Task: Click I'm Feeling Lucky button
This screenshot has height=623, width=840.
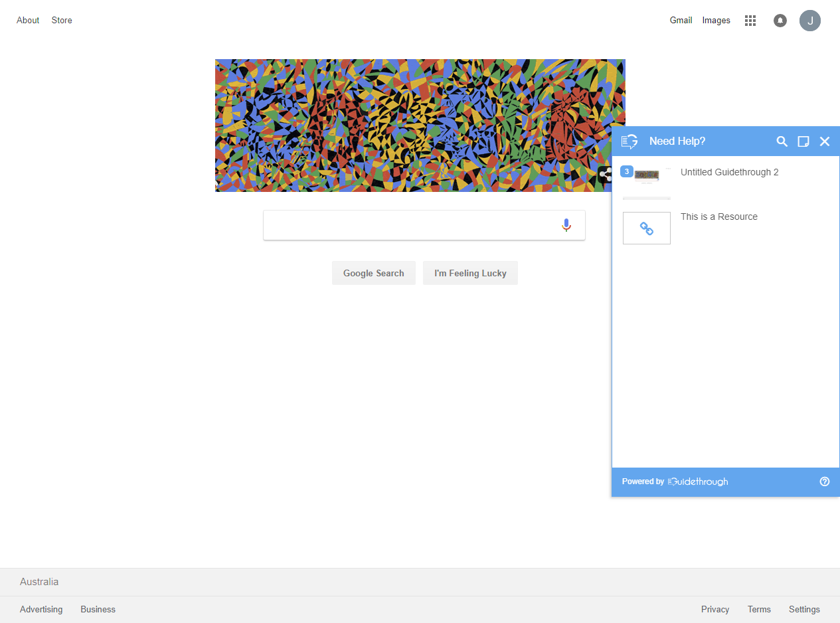Action: tap(470, 273)
